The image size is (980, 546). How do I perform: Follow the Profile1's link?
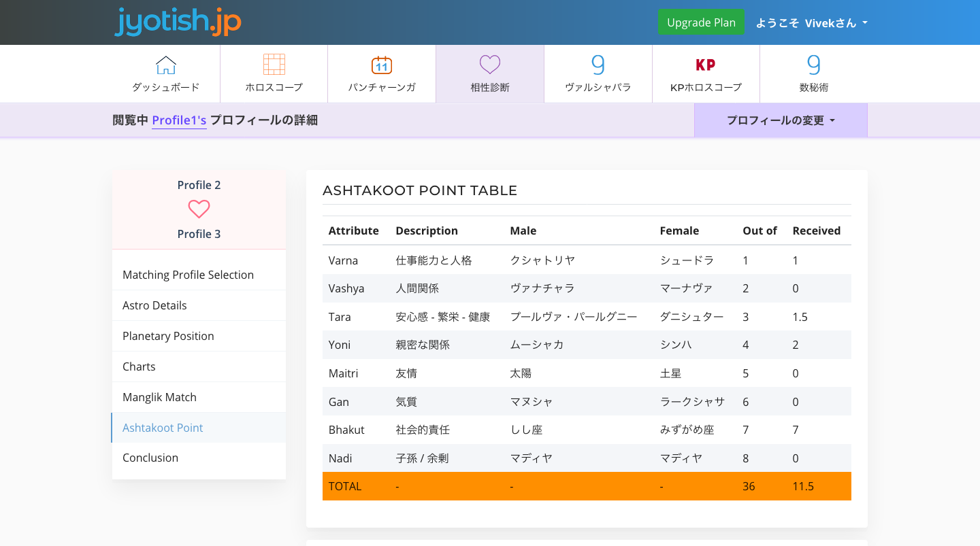179,120
